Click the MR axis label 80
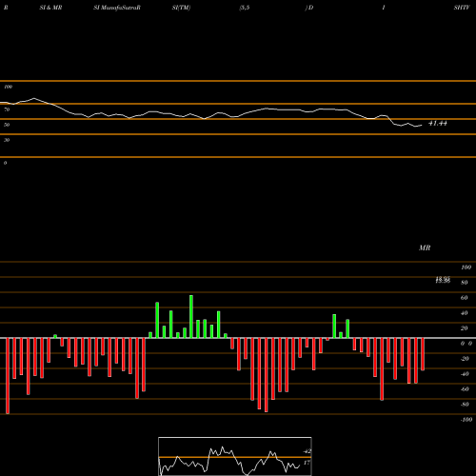Viewport: 476px width, 476px height. click(465, 283)
